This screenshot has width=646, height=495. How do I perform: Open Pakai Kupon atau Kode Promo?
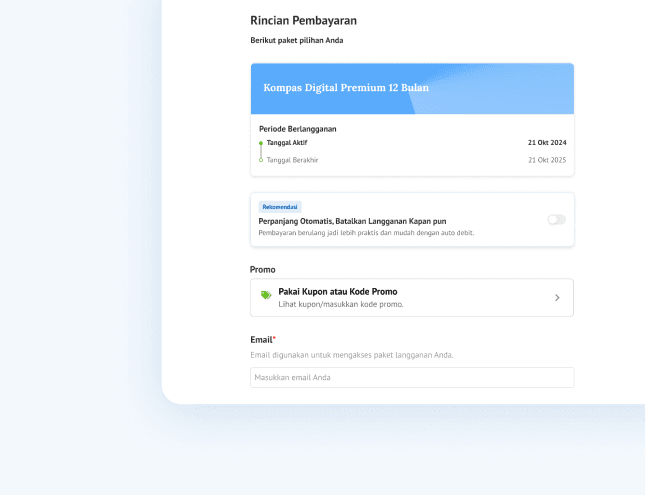(x=412, y=298)
